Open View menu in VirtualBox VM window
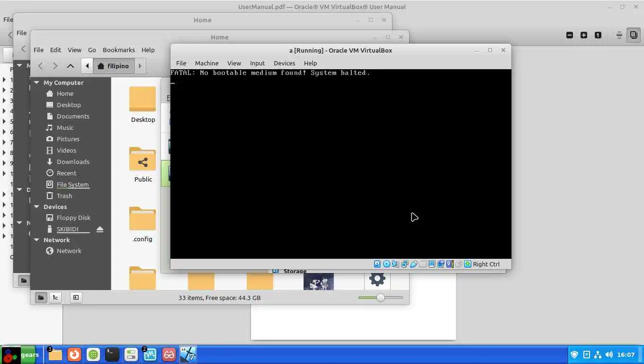The width and height of the screenshot is (644, 364). pos(234,63)
